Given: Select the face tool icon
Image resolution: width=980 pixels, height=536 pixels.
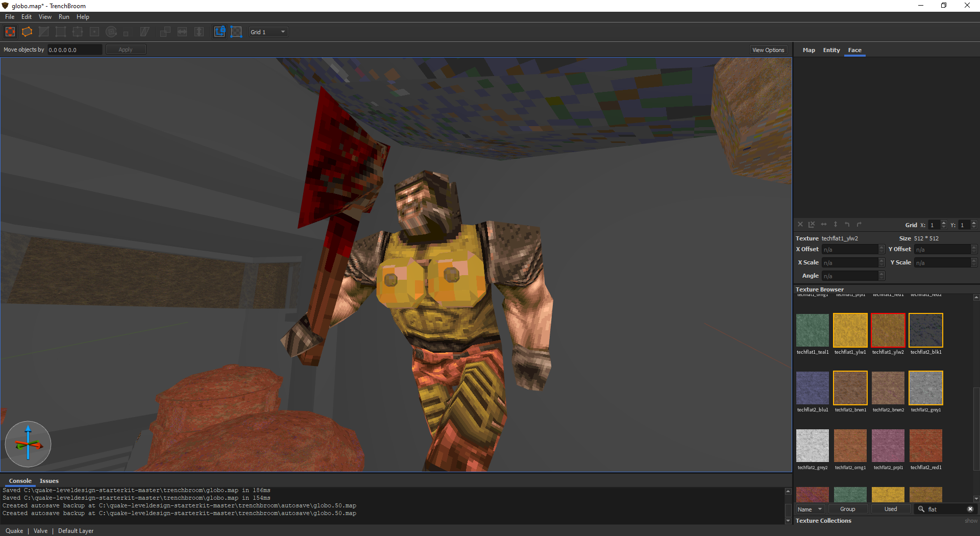Looking at the screenshot, I should [x=94, y=32].
